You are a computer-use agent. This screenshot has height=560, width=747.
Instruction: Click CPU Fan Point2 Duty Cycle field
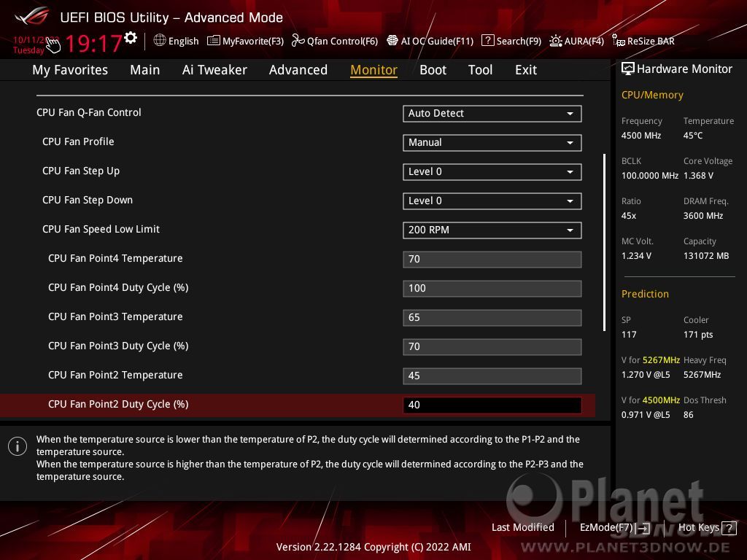pos(492,405)
